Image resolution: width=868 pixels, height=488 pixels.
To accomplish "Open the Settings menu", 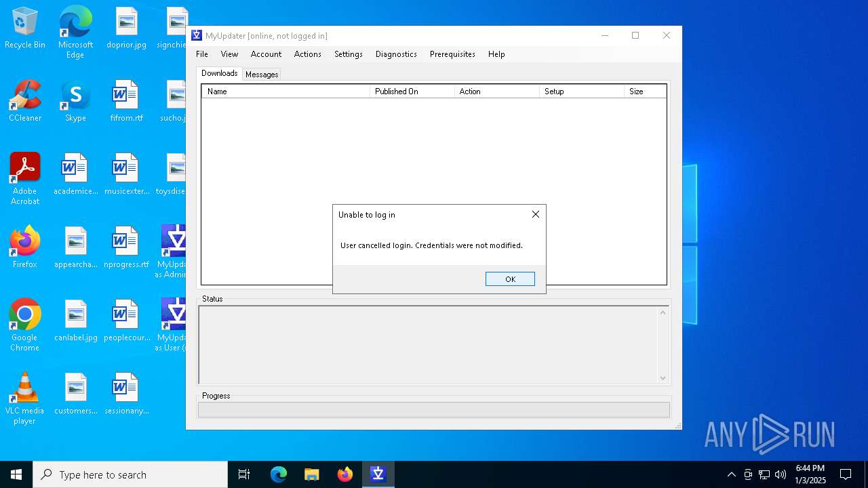I will (x=348, y=54).
